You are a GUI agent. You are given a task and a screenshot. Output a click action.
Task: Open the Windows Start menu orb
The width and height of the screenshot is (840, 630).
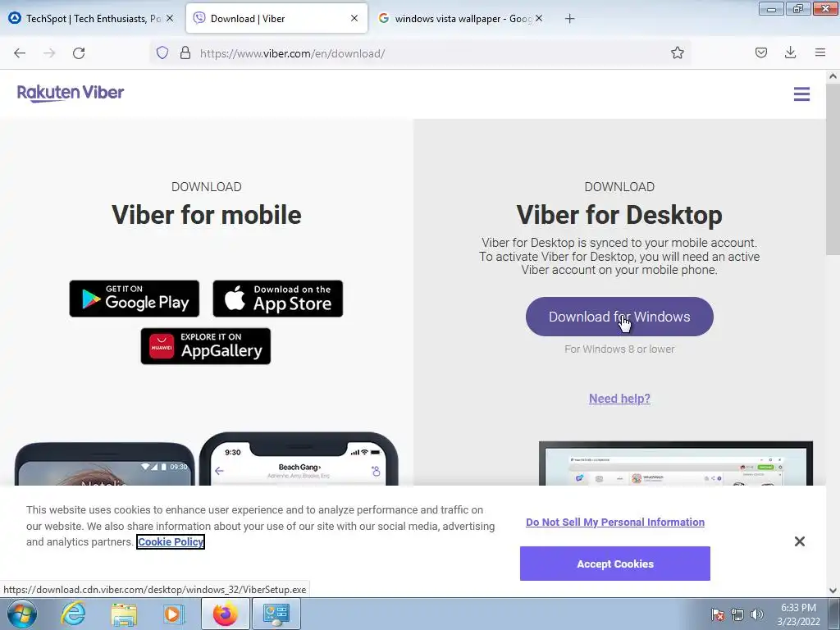click(x=21, y=614)
